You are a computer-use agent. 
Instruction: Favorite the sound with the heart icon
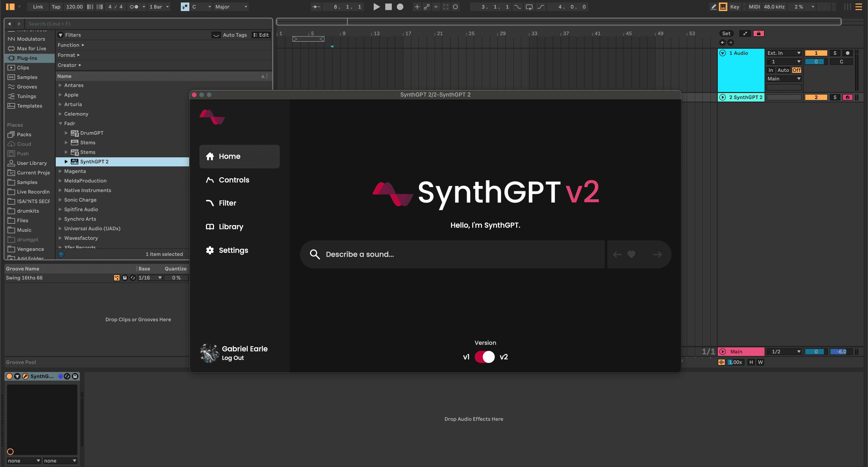(631, 254)
